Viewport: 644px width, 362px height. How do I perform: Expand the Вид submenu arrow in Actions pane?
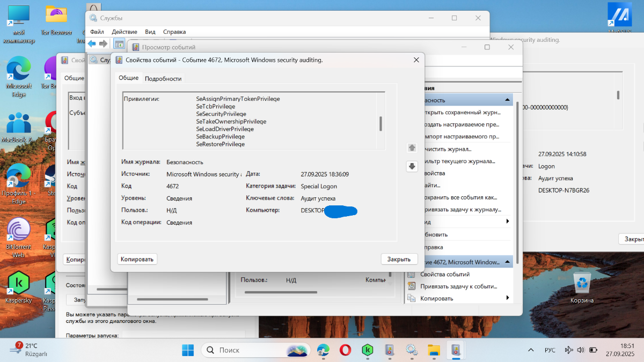pos(507,221)
